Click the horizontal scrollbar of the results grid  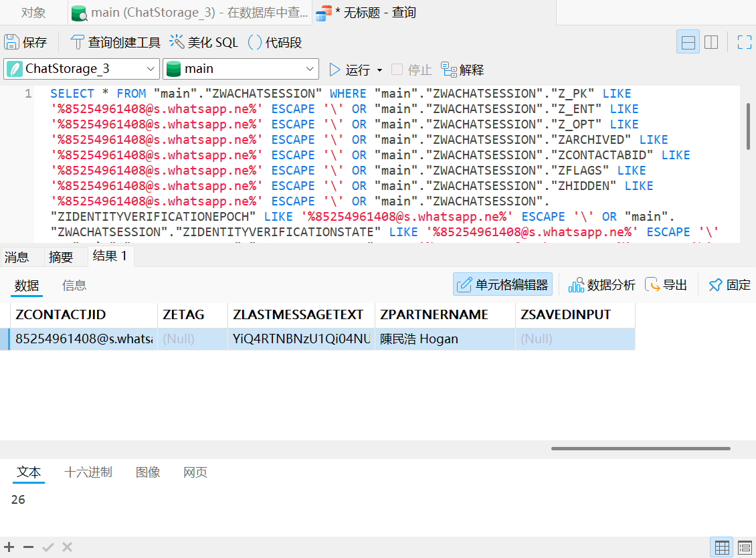641,448
